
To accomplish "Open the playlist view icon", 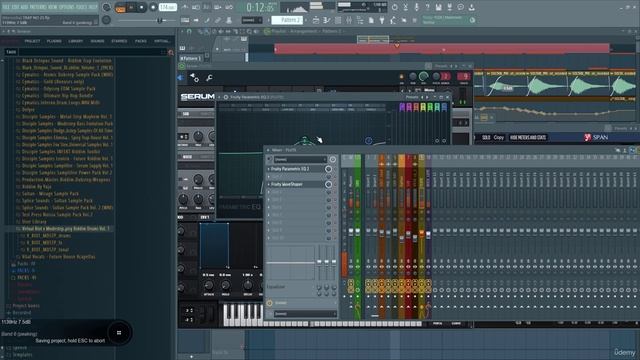I will click(x=316, y=20).
